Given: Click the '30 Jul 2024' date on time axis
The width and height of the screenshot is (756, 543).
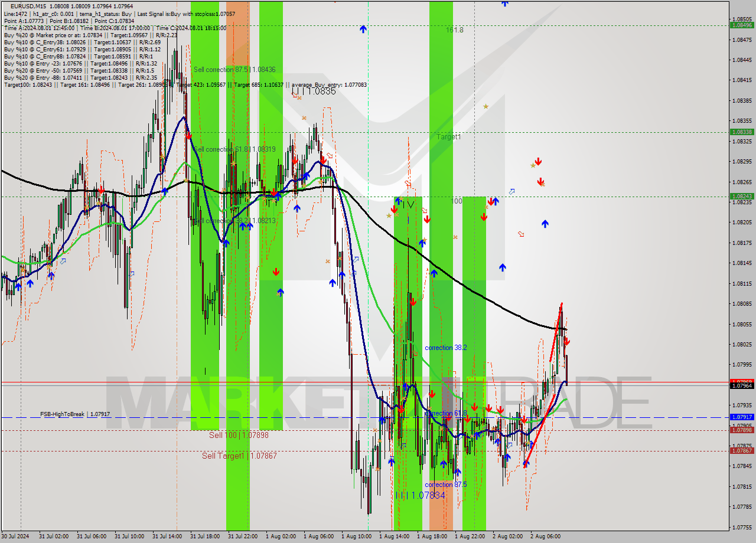Looking at the screenshot, I should pos(15,537).
